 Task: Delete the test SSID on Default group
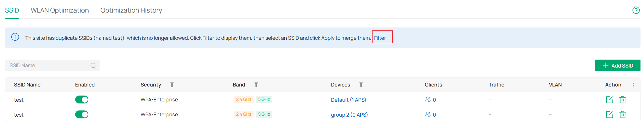623,100
